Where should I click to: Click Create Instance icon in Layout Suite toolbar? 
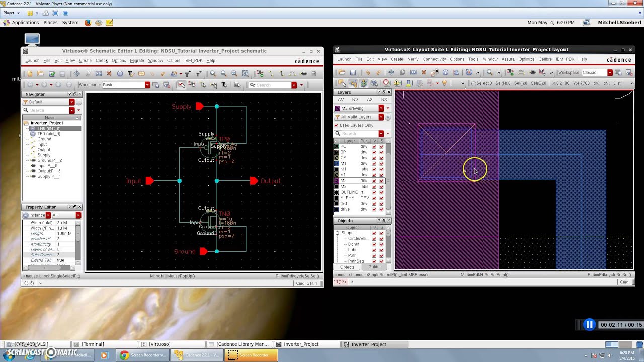[510, 73]
